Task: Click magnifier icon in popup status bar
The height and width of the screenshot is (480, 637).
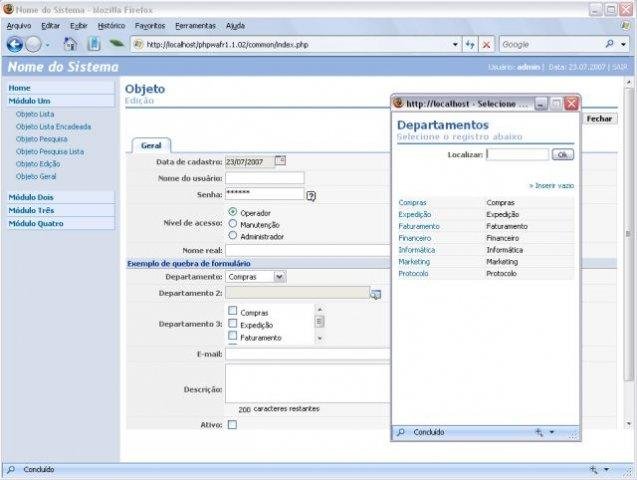Action: (x=401, y=432)
